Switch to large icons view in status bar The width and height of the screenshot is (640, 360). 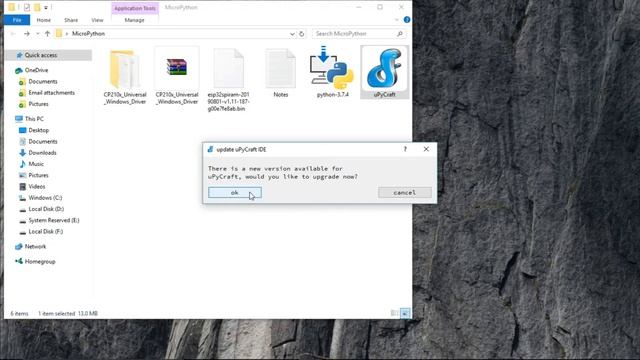pos(405,313)
